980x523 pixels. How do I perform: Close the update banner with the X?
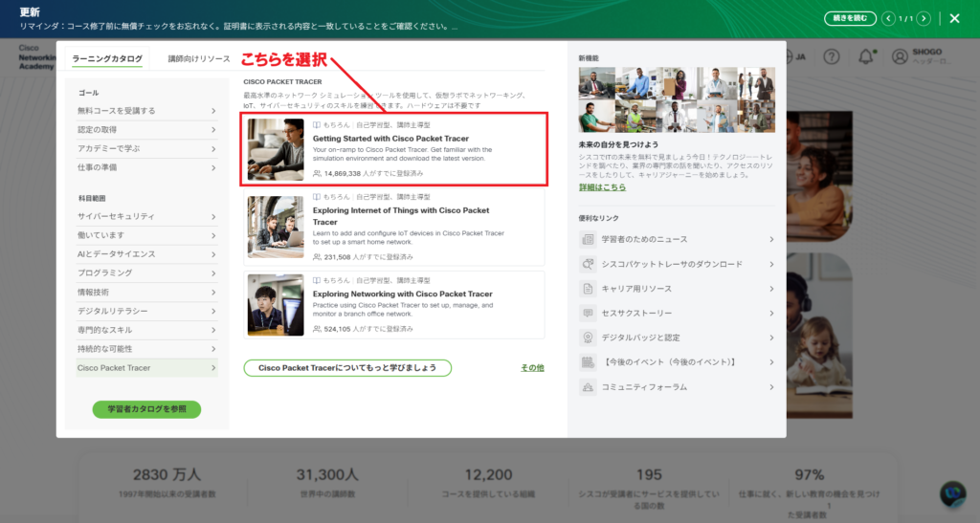[954, 19]
